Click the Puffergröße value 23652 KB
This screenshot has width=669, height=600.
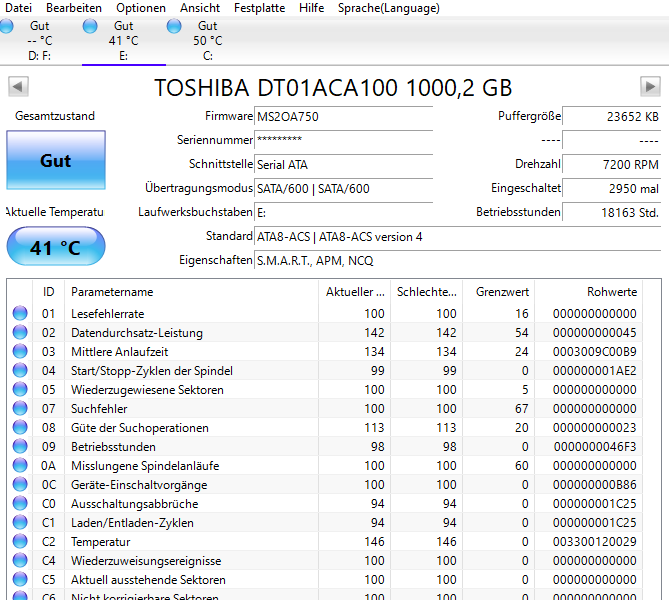[x=611, y=117]
